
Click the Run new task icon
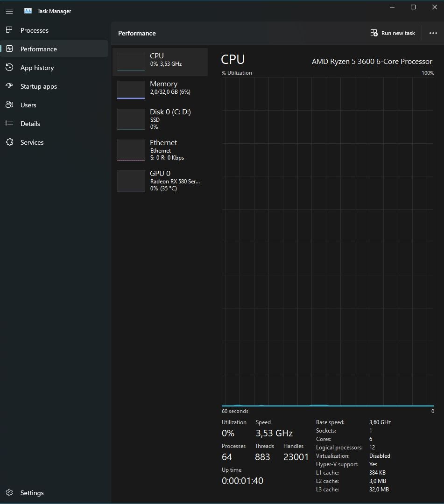tap(374, 33)
